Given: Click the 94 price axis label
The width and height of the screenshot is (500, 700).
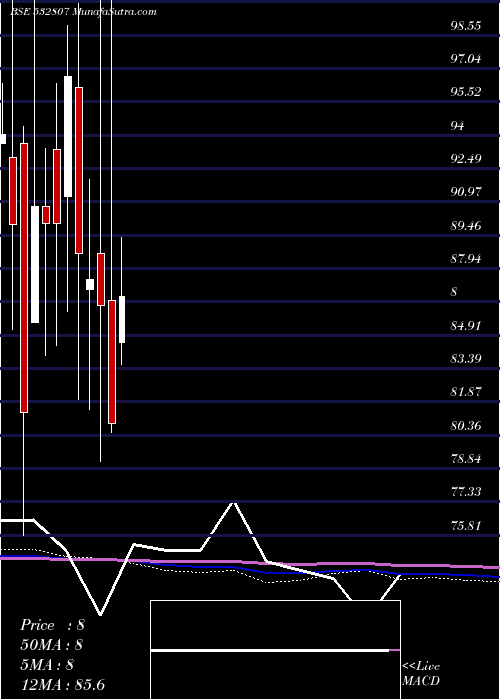Looking at the screenshot, I should coord(457,126).
